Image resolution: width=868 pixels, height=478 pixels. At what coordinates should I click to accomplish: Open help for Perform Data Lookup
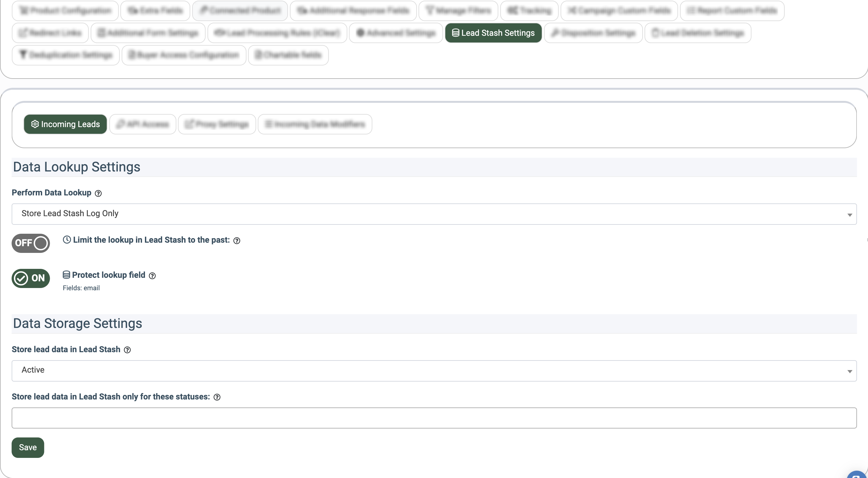coord(98,193)
